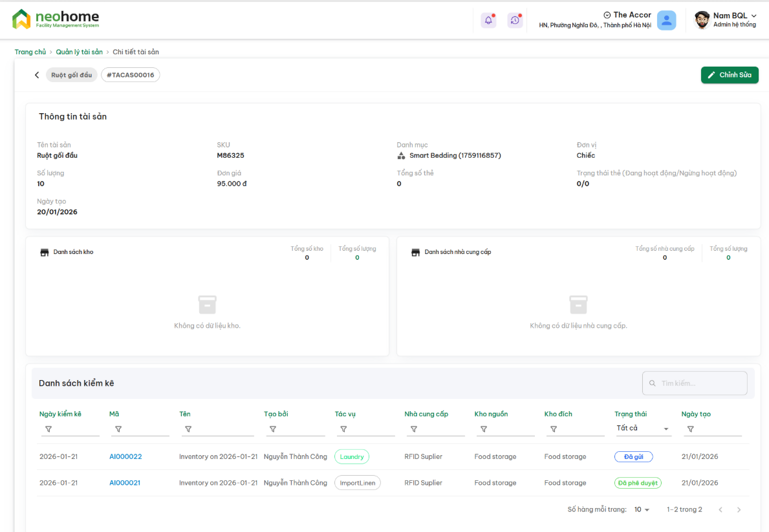Click the neohome logo

coord(56,19)
